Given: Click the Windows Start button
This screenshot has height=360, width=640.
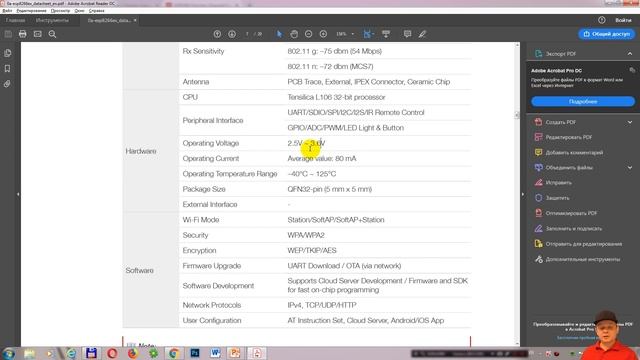Looking at the screenshot, I should [9, 353].
